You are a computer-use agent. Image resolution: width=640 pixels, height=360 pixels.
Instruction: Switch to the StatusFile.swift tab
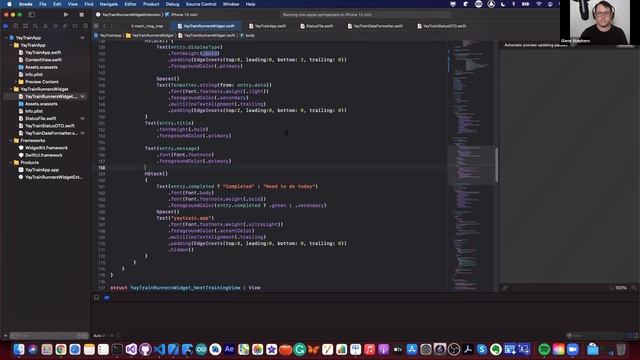coord(317,26)
